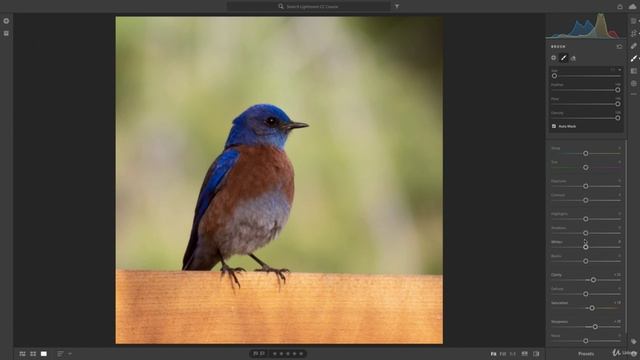Choose 1:1 zoom level
Screen dimensions: 640x360
tap(513, 354)
